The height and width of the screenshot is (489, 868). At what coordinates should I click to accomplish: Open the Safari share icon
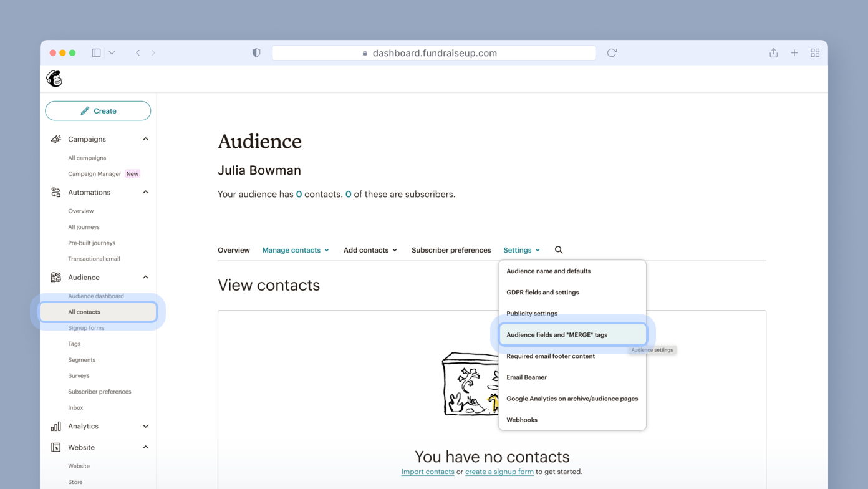[773, 53]
